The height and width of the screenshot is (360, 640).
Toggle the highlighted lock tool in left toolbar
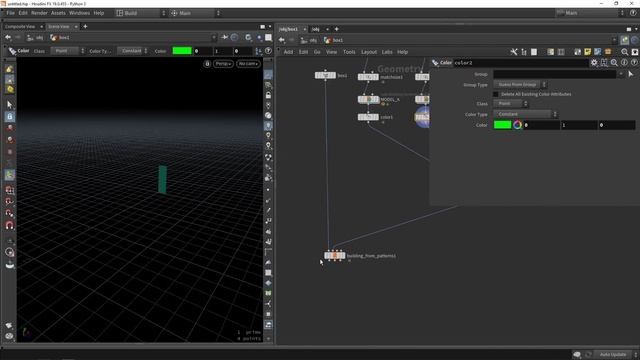point(10,116)
